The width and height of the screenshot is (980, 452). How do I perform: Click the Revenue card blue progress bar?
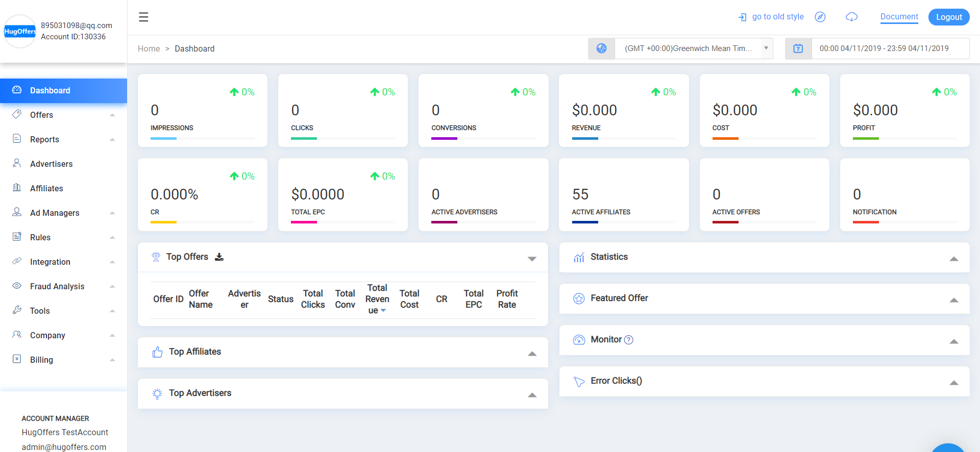coord(585,138)
